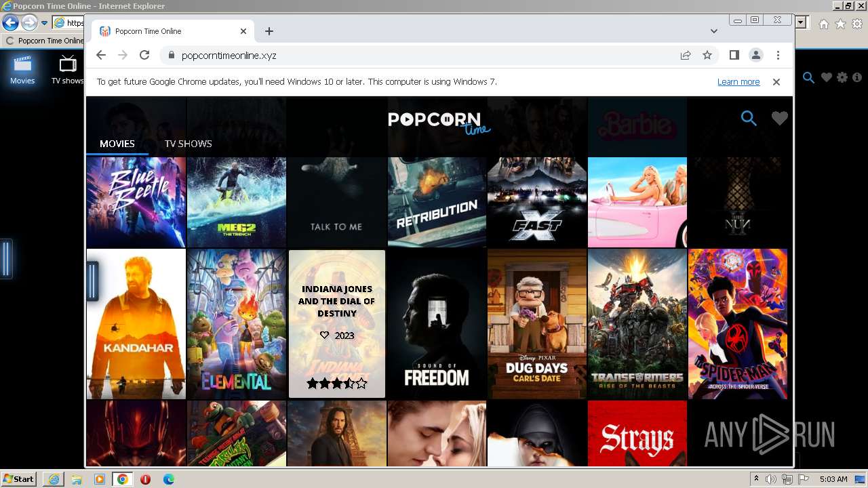The image size is (868, 488).
Task: Open Internet Explorer recent pages dropdown arrow
Action: (44, 23)
